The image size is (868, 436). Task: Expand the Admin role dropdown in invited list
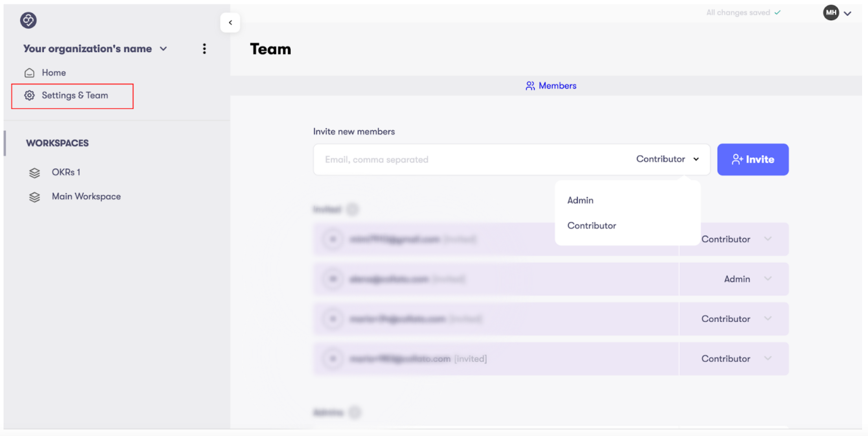coord(767,279)
